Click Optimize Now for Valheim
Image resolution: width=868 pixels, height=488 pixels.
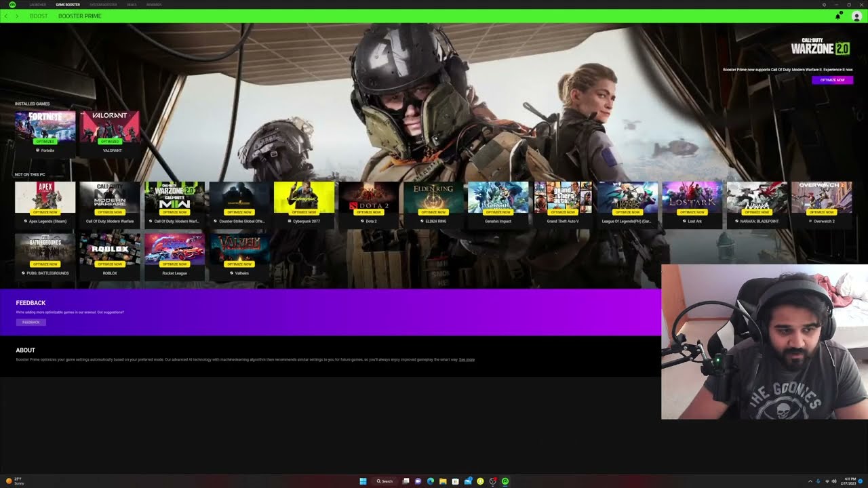coord(239,264)
